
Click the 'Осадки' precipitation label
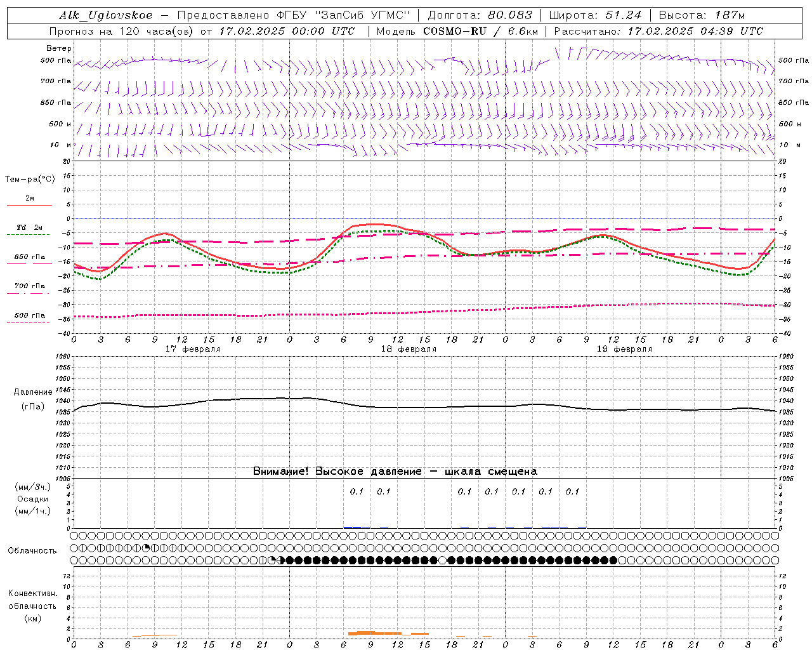click(33, 500)
